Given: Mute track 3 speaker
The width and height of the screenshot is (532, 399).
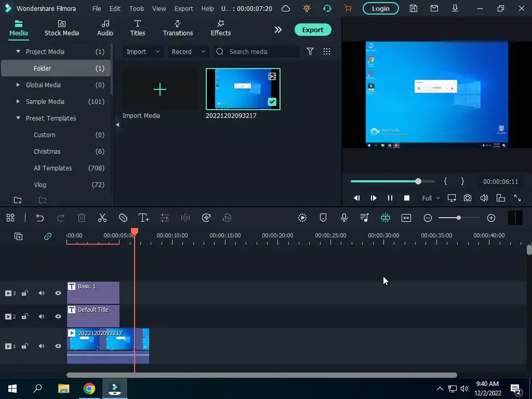Looking at the screenshot, I should click(x=42, y=293).
